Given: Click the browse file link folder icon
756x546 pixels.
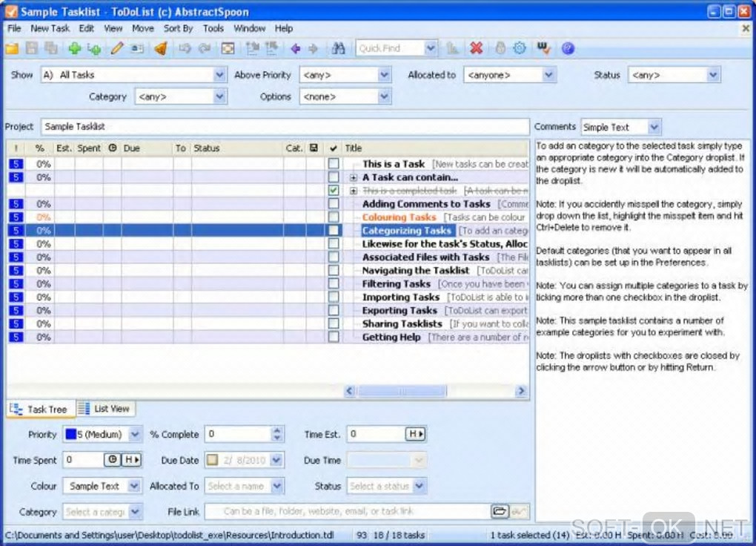Looking at the screenshot, I should [500, 511].
